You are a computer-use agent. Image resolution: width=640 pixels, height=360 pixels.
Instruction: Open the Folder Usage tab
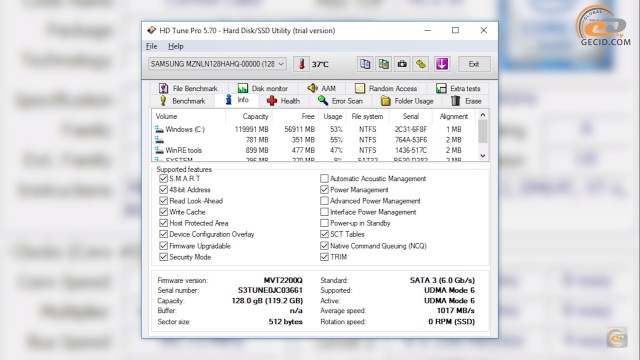[x=407, y=101]
